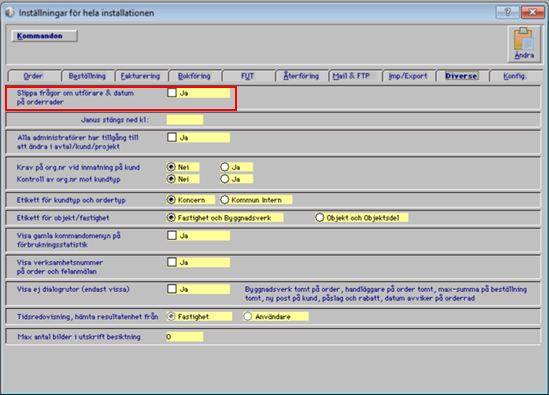Open the Konfig. tab
The width and height of the screenshot is (549, 395).
(515, 76)
